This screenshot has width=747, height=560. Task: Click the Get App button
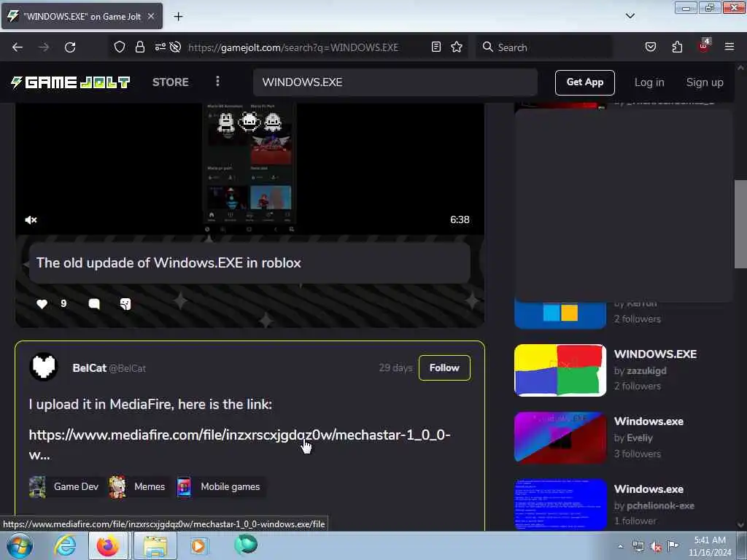pos(584,82)
